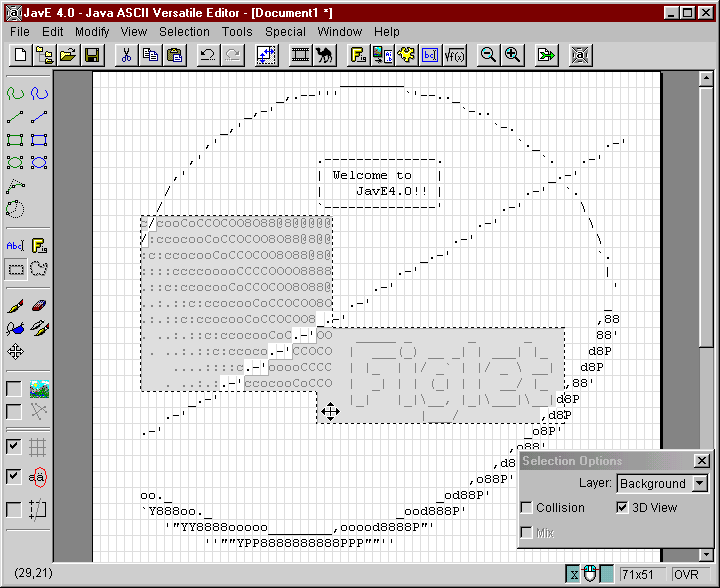Image resolution: width=720 pixels, height=588 pixels.
Task: Copy the selection using the toolbar copy icon
Action: [150, 55]
